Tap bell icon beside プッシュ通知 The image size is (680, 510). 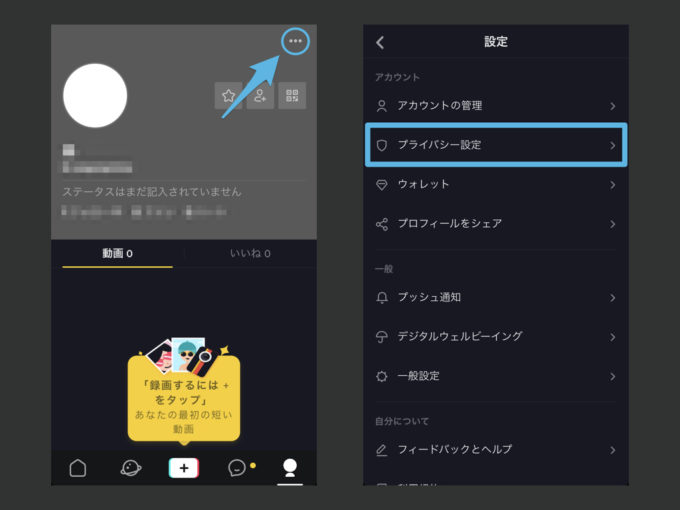[382, 298]
